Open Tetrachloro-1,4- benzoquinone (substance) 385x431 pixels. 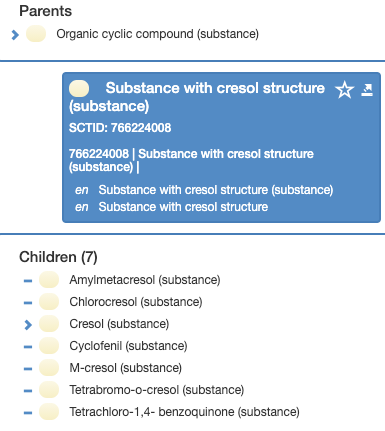(184, 412)
